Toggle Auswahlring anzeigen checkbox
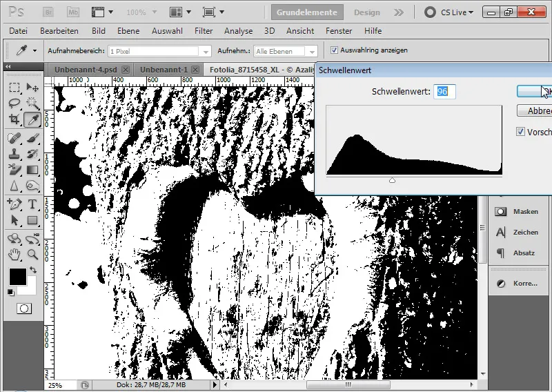 334,50
